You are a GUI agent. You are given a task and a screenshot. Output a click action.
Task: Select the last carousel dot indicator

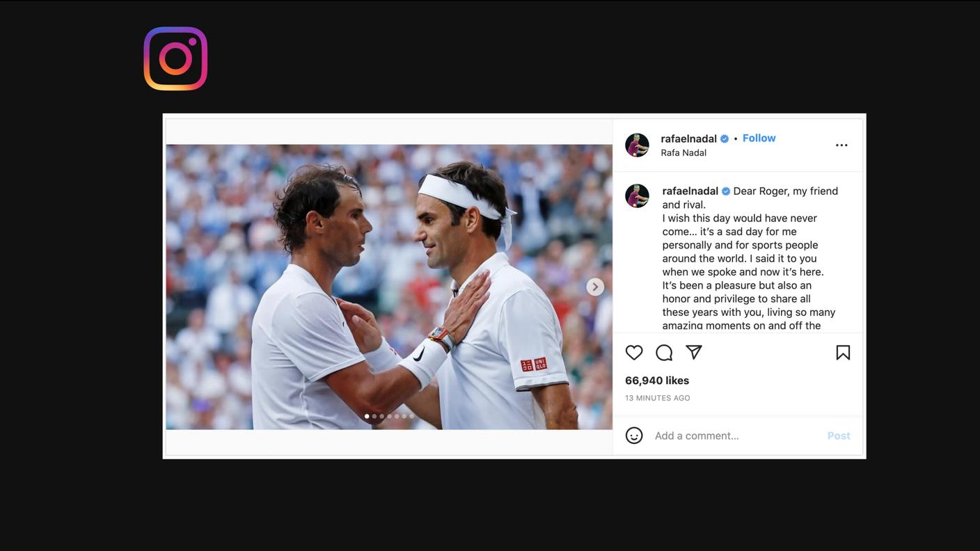point(411,416)
